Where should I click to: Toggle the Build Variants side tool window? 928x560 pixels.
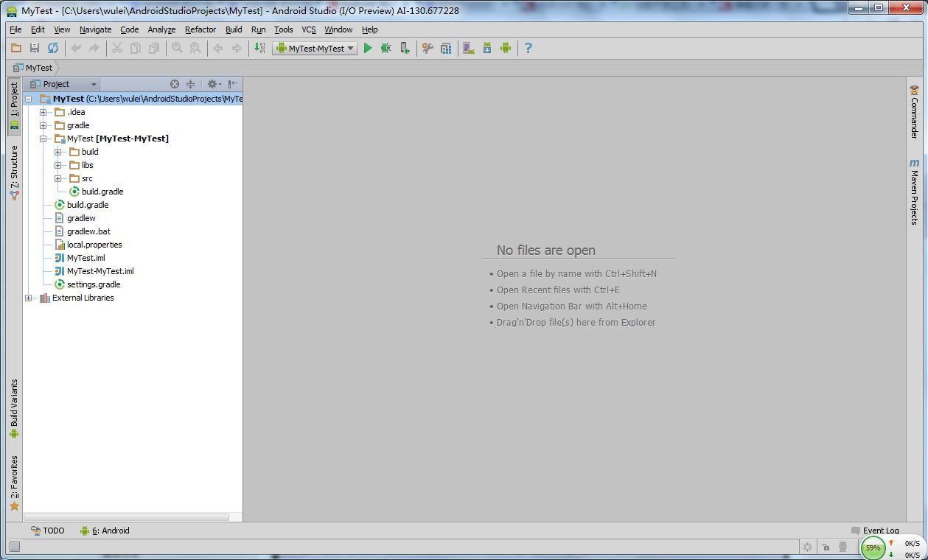click(14, 409)
